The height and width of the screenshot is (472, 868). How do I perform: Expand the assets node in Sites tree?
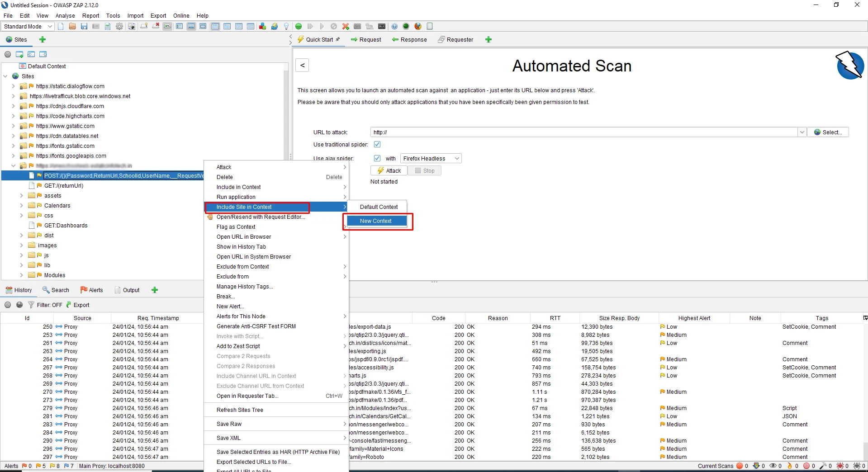21,195
